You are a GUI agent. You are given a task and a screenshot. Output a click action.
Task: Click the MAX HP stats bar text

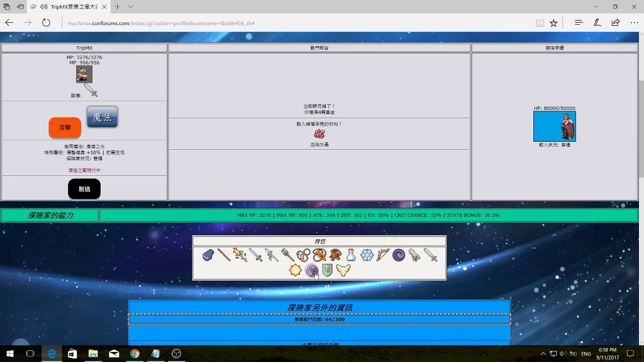pyautogui.click(x=368, y=215)
